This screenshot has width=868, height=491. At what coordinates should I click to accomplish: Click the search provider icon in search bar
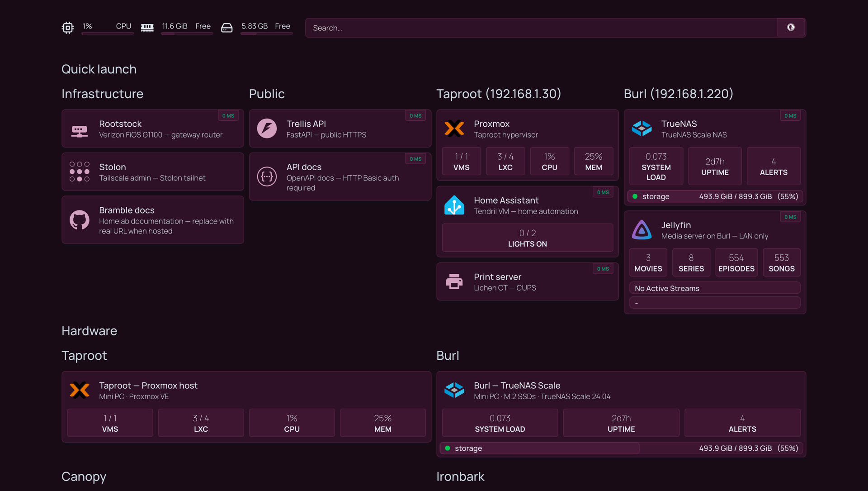click(x=791, y=28)
